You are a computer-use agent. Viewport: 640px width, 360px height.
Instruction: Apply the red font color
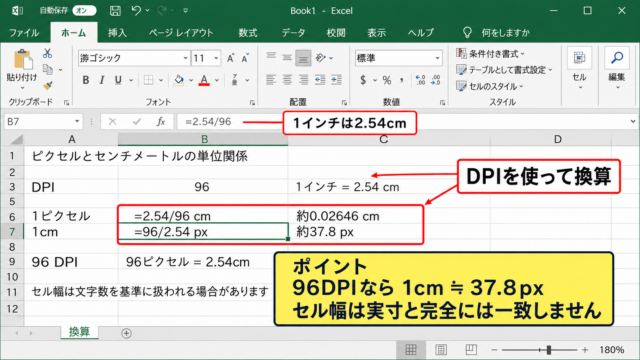click(204, 80)
